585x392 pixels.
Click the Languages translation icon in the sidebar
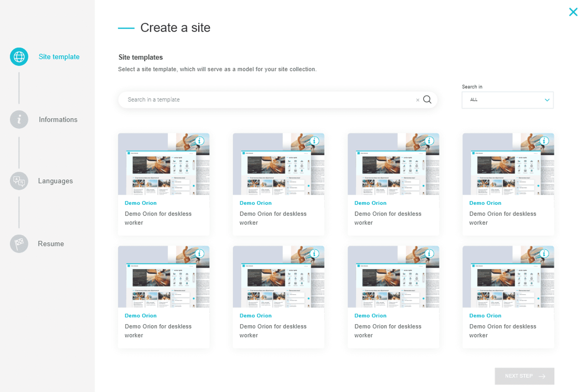pyautogui.click(x=19, y=181)
